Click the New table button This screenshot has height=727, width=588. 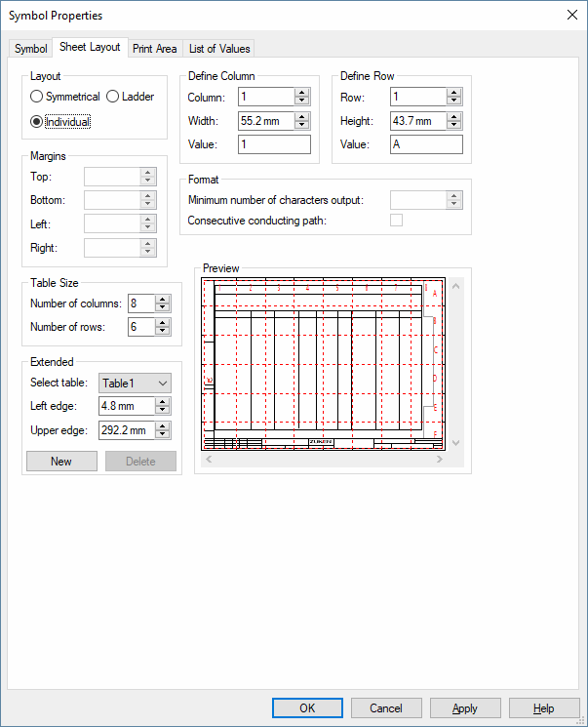61,462
